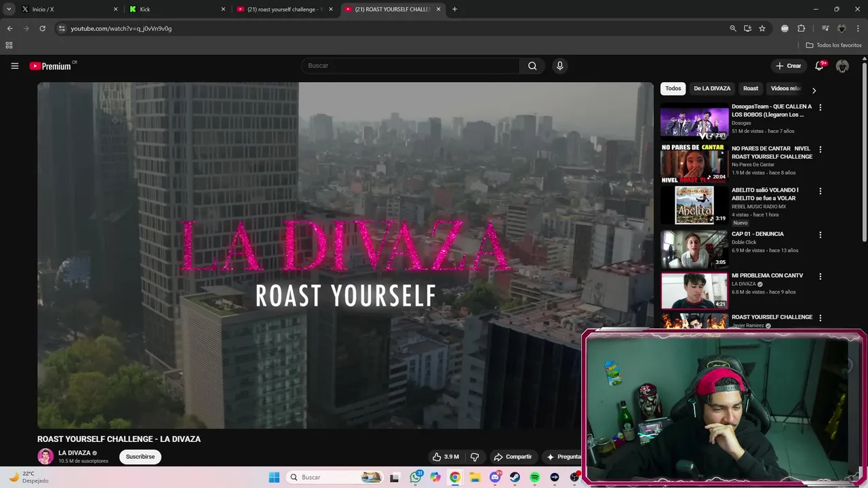Click the YouTube search magnifier button
868x488 pixels.
click(x=532, y=66)
